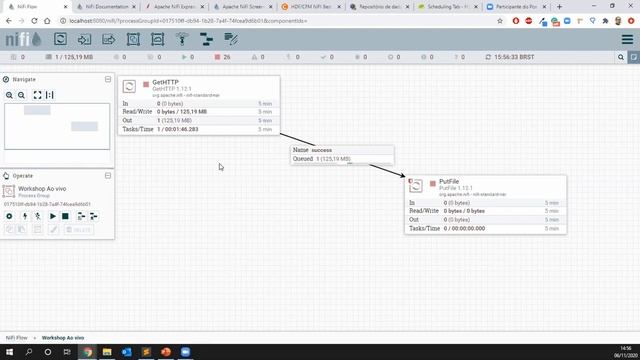640x360 pixels.
Task: Enable components with the lightning bolt icon
Action: (25, 216)
